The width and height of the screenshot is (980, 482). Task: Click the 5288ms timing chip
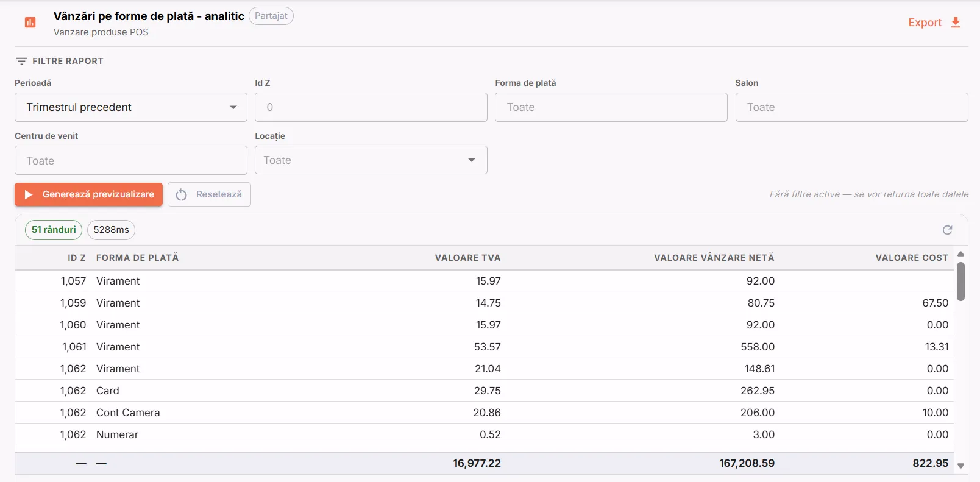click(111, 230)
